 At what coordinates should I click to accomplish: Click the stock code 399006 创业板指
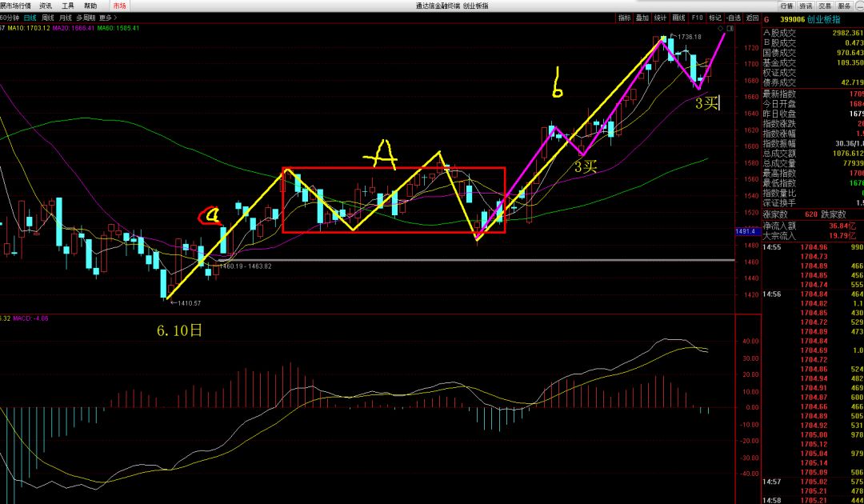pyautogui.click(x=809, y=19)
